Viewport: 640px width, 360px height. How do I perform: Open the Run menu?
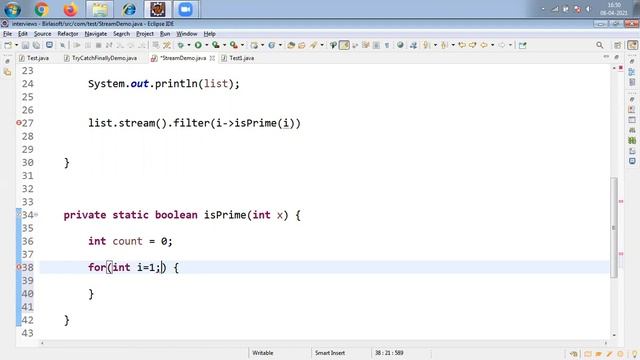click(165, 34)
